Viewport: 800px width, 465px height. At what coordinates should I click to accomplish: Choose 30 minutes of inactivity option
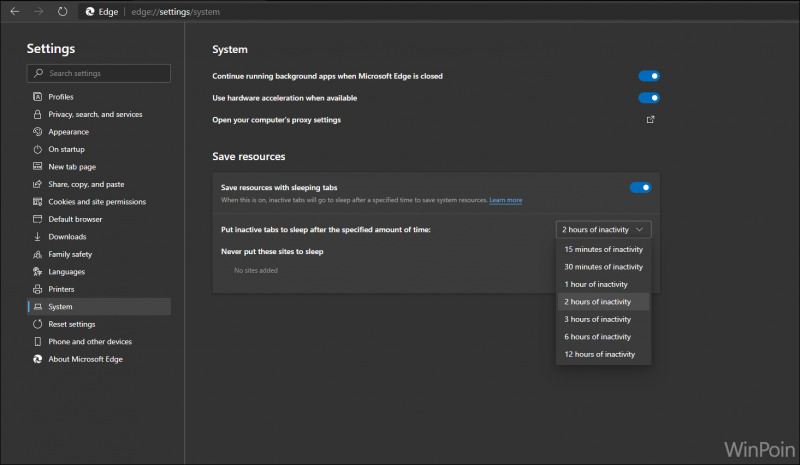(x=604, y=267)
